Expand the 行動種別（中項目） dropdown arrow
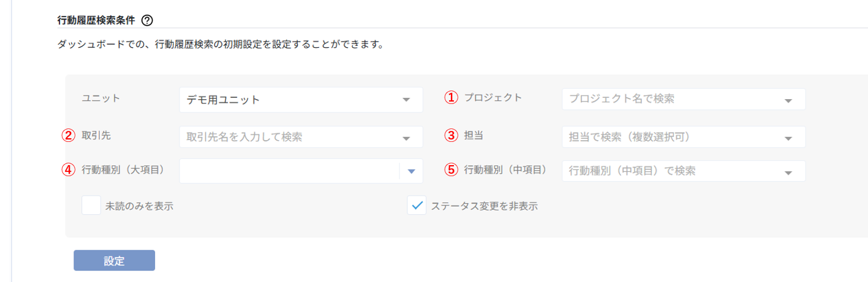 click(x=788, y=173)
